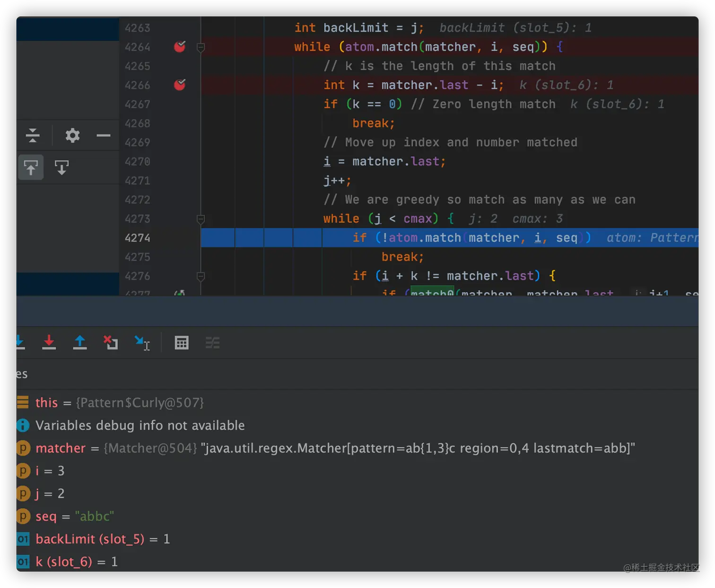
Task: Select the 'j = 2' variable row
Action: (x=357, y=493)
